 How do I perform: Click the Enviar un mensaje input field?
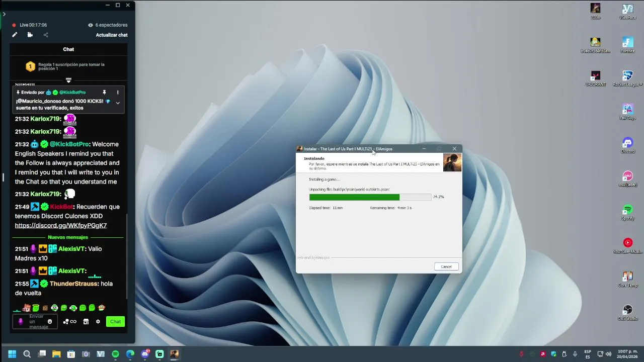36,322
